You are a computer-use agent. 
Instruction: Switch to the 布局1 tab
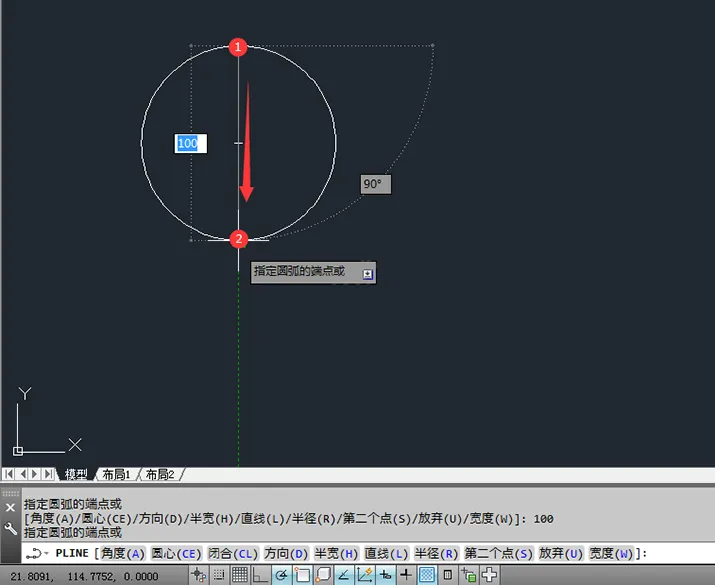[116, 475]
